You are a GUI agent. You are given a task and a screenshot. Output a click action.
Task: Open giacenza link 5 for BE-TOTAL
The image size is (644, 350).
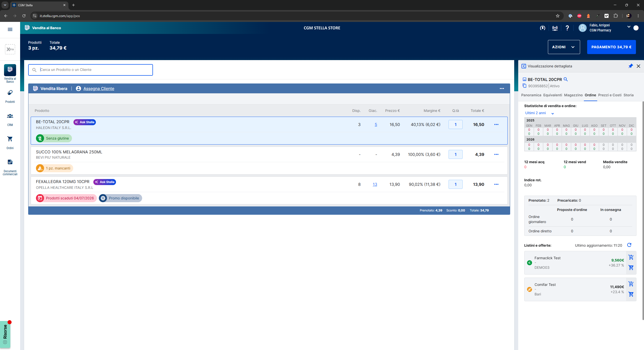376,124
